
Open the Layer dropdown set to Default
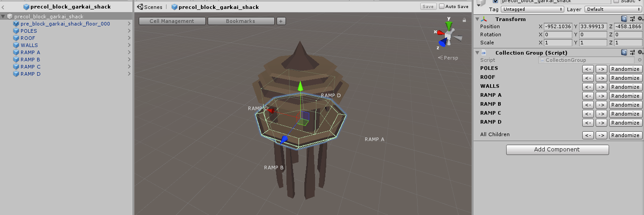613,9
